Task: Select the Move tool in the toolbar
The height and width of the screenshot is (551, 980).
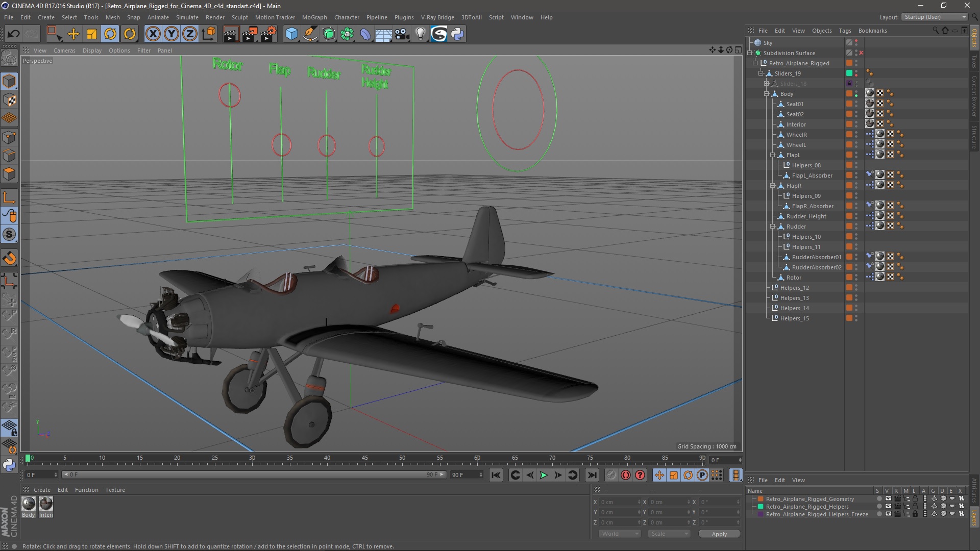Action: 73,34
